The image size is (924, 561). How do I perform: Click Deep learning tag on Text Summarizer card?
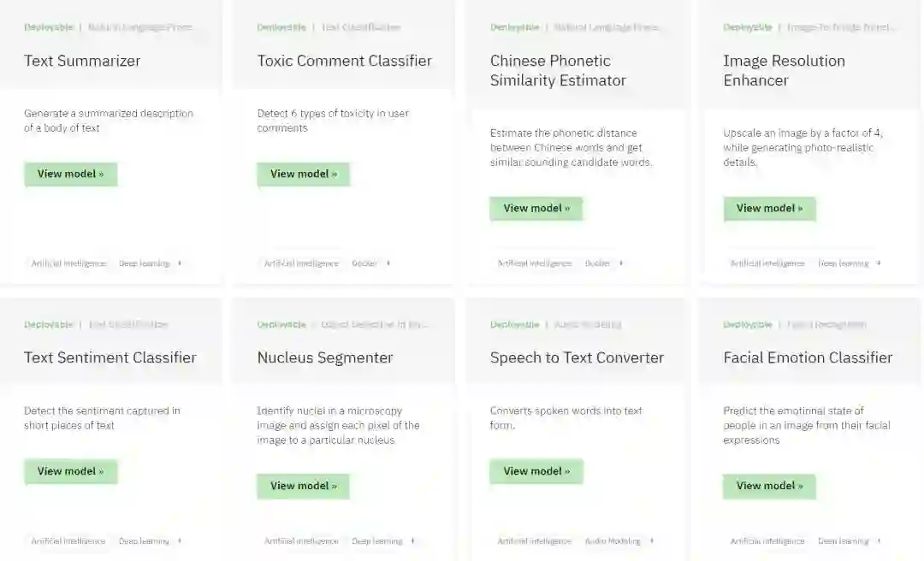144,263
